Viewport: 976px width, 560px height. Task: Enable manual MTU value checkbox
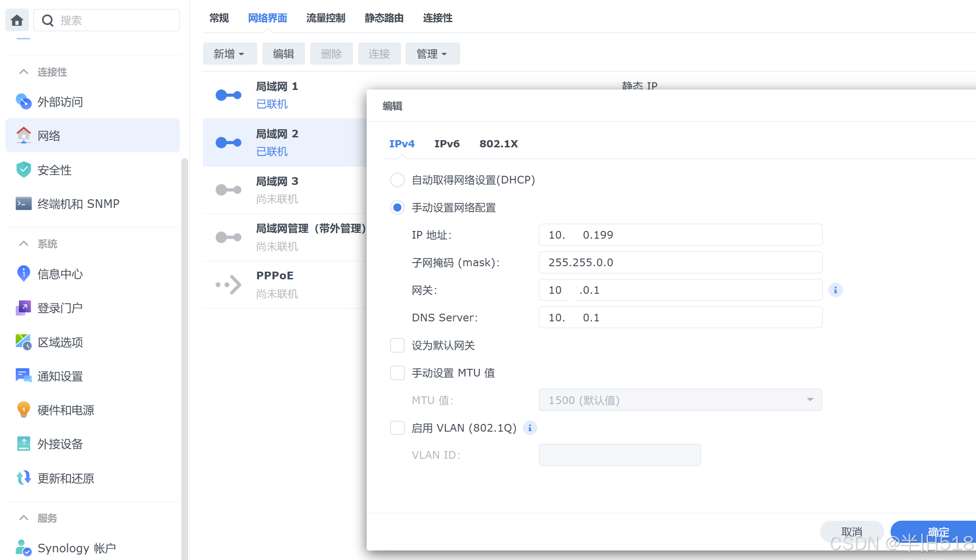(x=397, y=373)
